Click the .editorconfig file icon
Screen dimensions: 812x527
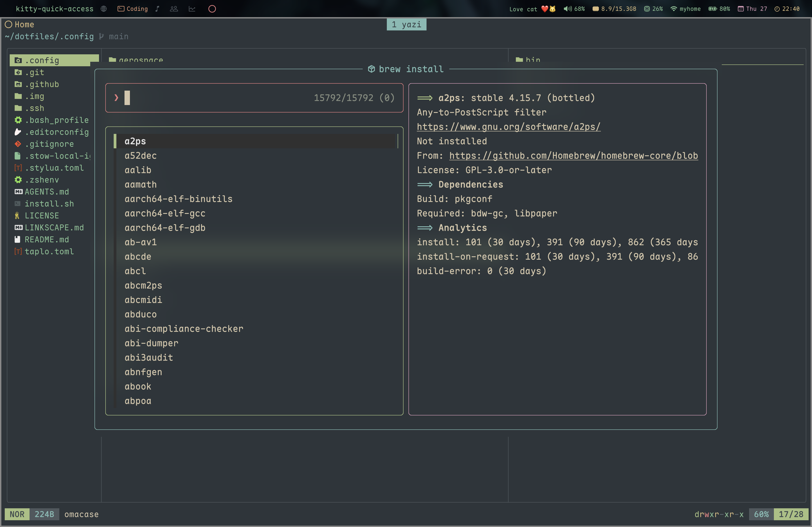(18, 132)
